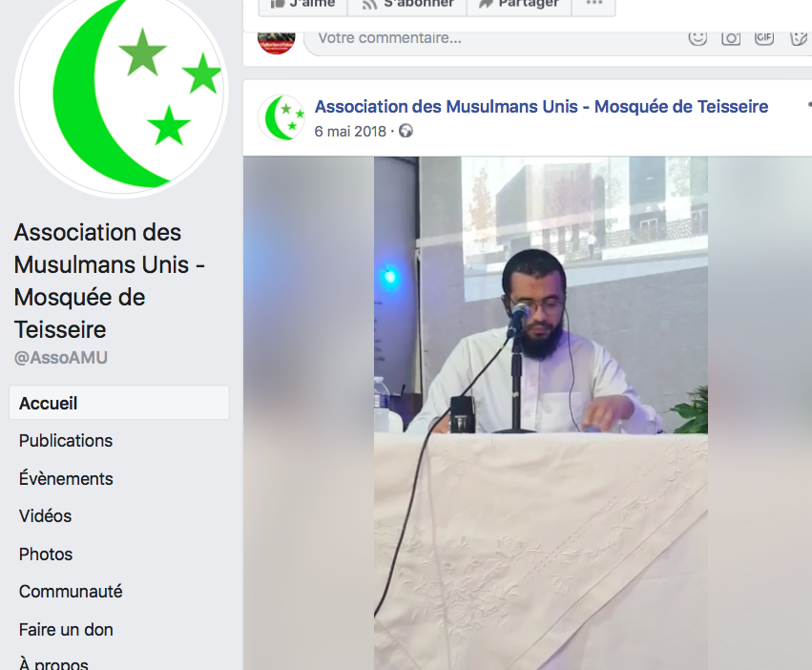Viewport: 812px width, 670px height.
Task: Click the small crescent avatar on the post
Action: click(281, 117)
